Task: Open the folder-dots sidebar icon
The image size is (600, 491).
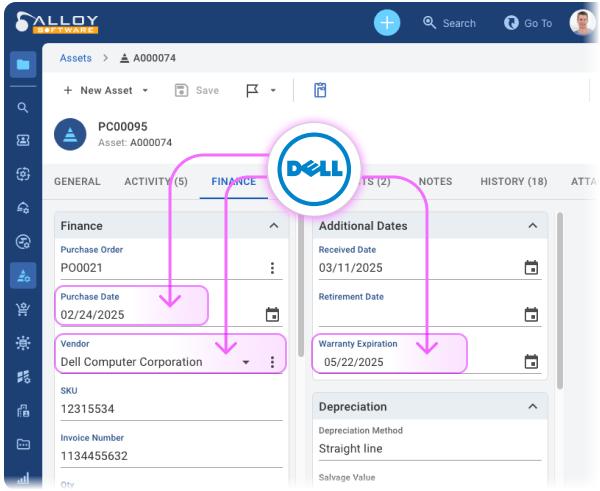Action: click(x=23, y=444)
